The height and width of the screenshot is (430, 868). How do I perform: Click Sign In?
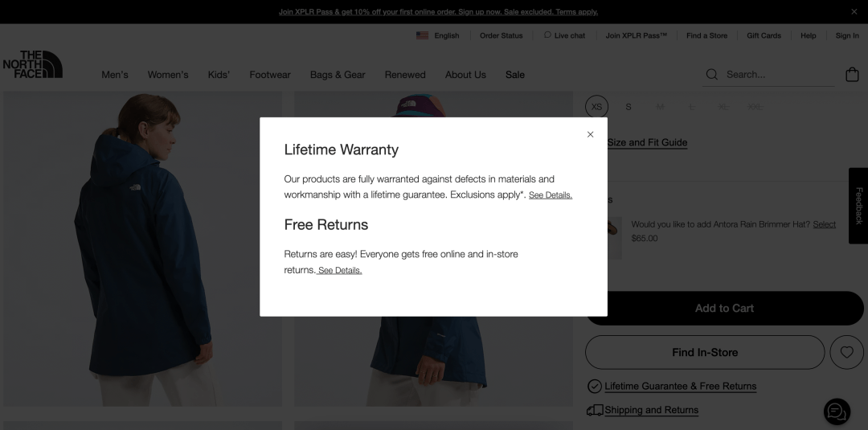click(847, 35)
